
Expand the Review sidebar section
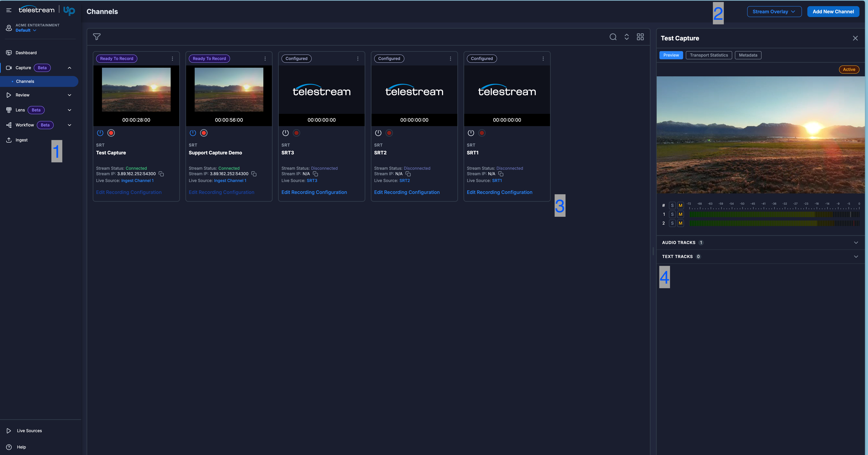click(x=69, y=95)
